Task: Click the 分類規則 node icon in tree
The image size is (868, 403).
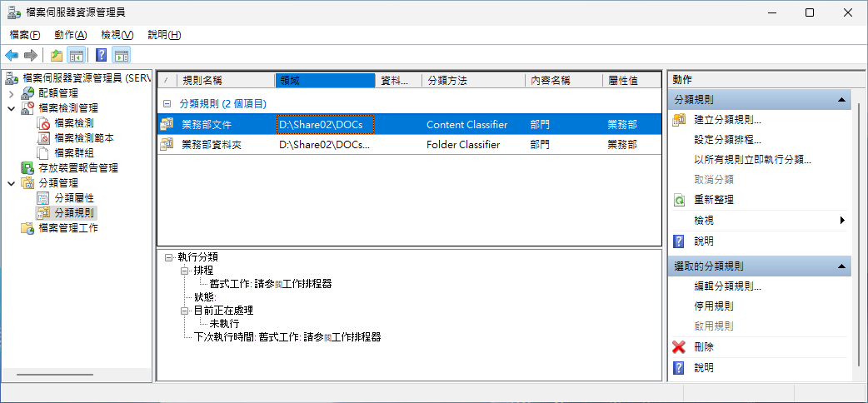Action: [43, 212]
